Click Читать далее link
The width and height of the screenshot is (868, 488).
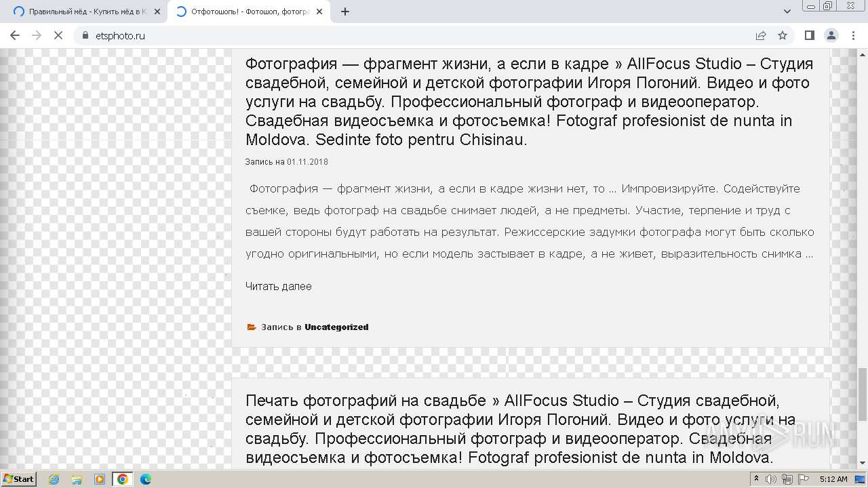coord(279,286)
